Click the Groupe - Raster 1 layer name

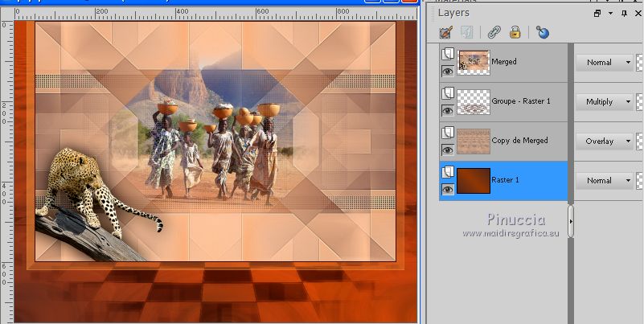[x=521, y=101]
